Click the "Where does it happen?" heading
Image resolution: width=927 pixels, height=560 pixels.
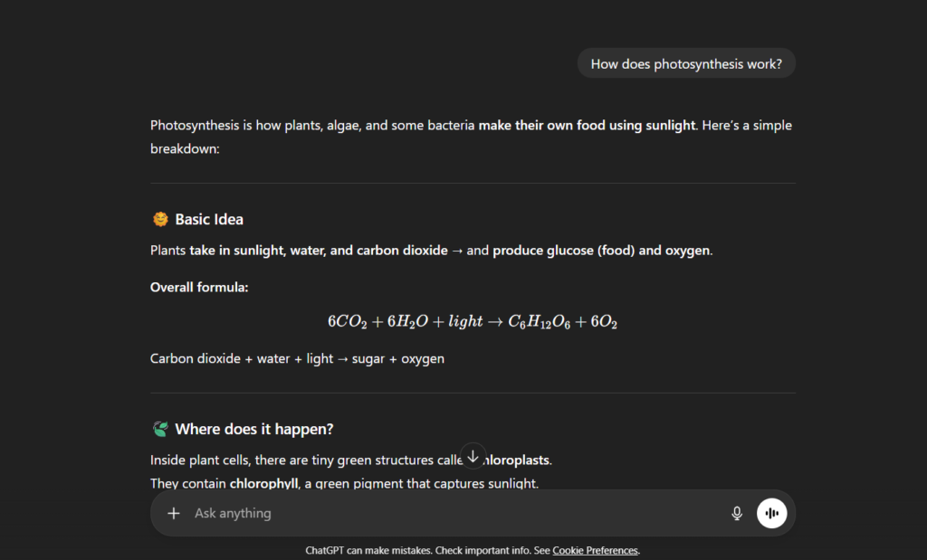pos(254,429)
